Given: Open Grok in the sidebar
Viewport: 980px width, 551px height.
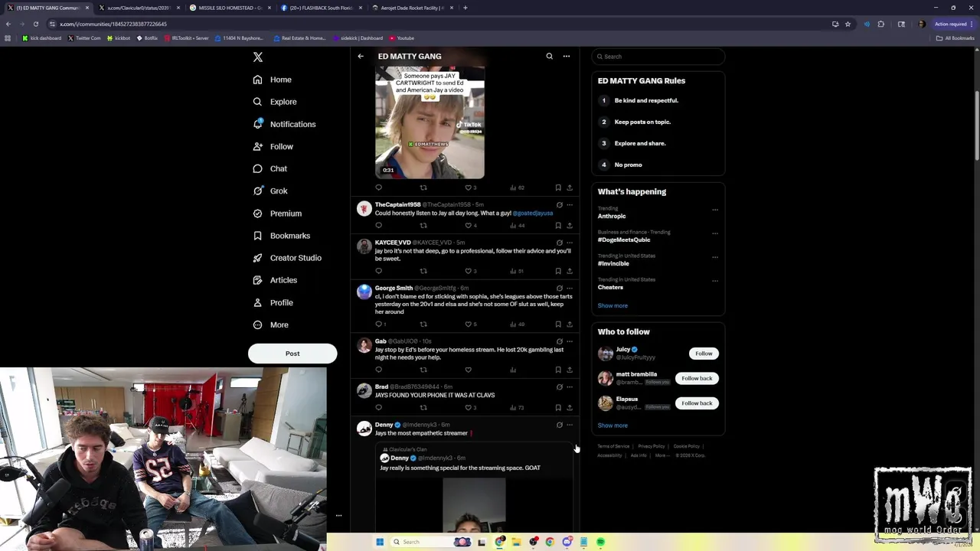Looking at the screenshot, I should [269, 191].
